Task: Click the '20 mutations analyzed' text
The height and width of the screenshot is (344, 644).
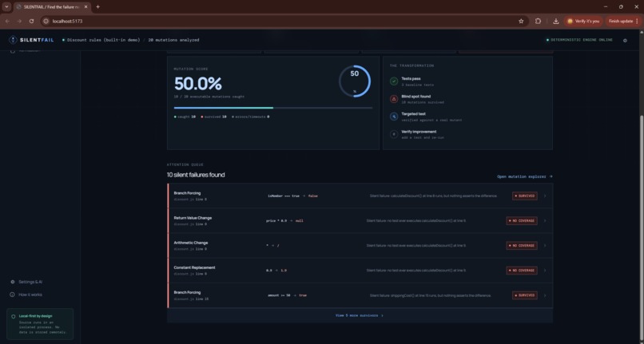Action: pos(173,40)
